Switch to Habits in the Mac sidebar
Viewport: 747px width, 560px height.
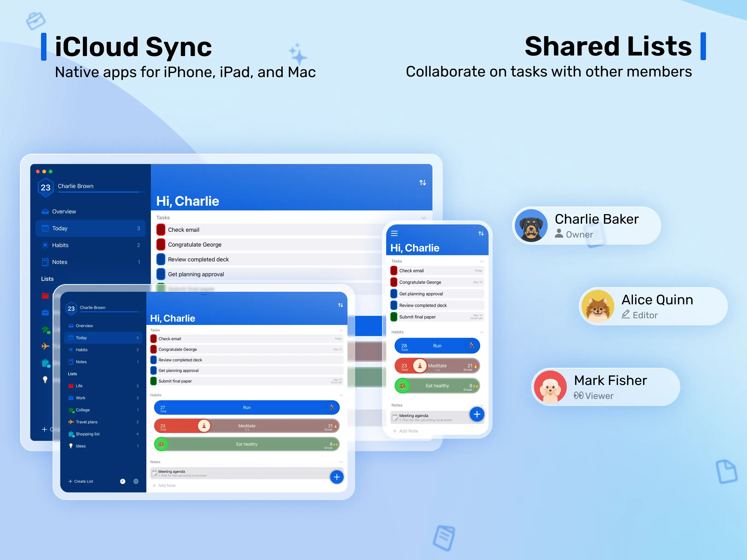pyautogui.click(x=60, y=245)
